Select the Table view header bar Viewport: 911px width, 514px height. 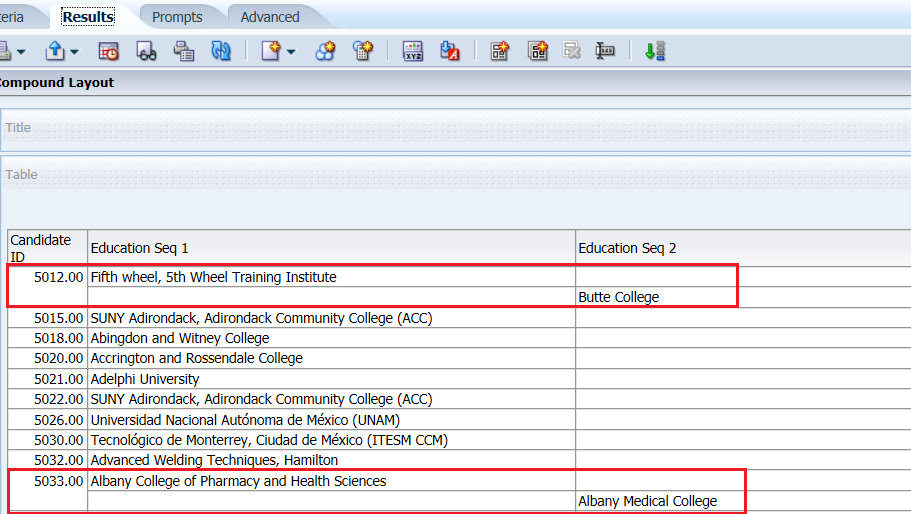(x=456, y=174)
